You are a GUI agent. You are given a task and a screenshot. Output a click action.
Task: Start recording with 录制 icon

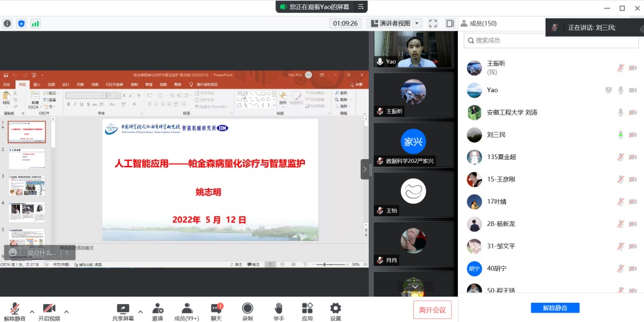point(247,308)
